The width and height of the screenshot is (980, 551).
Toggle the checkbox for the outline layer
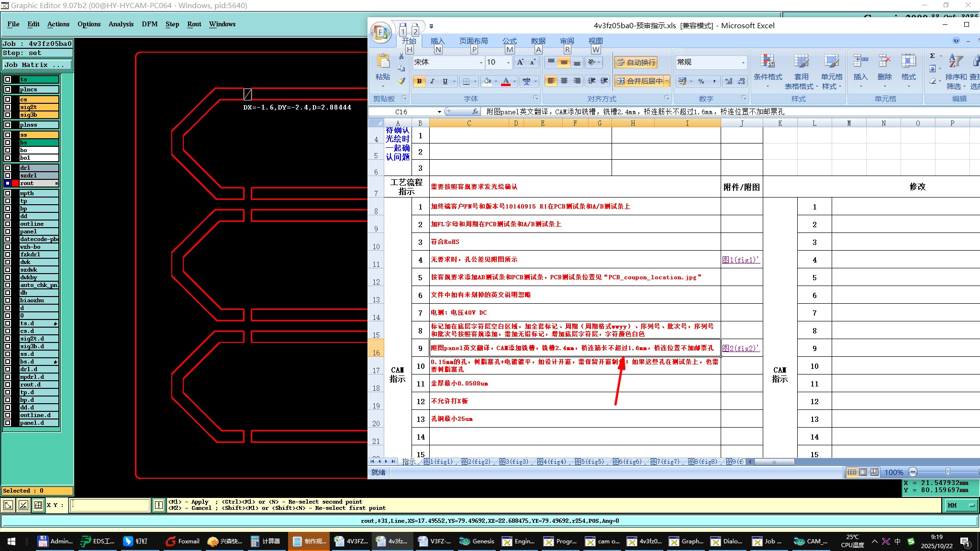click(x=8, y=224)
